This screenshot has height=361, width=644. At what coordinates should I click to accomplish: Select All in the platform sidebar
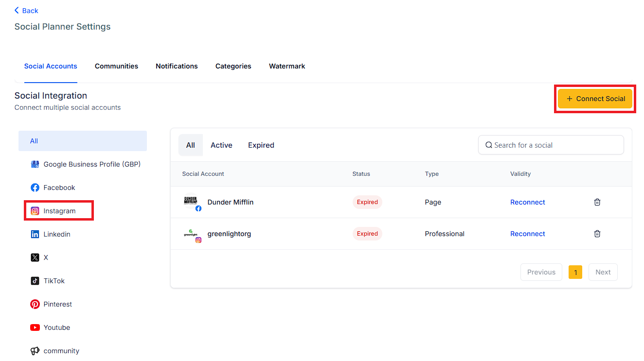pos(83,141)
